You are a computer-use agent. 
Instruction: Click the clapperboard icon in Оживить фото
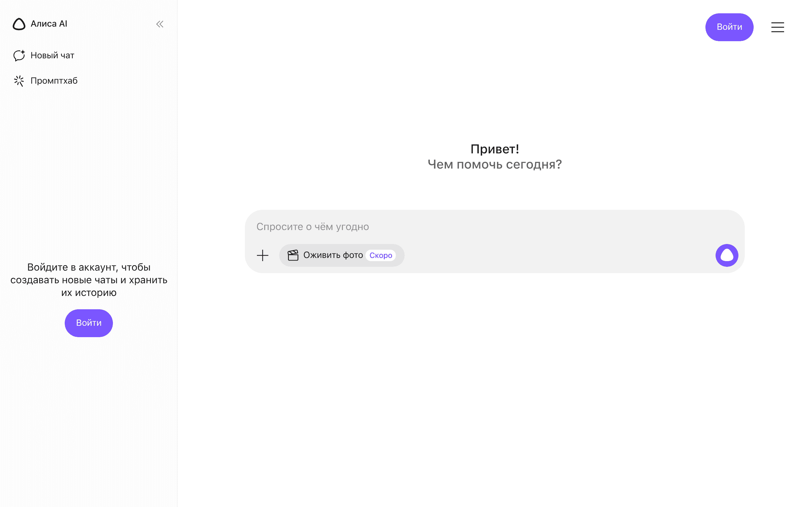point(293,255)
